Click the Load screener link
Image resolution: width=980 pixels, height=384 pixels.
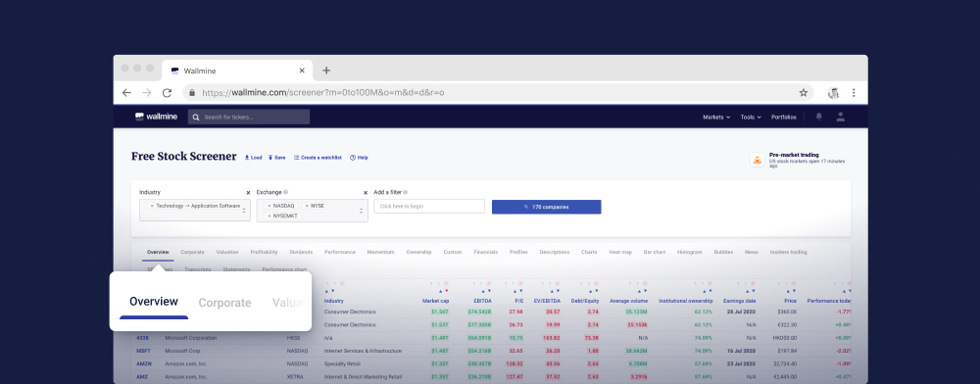[253, 158]
